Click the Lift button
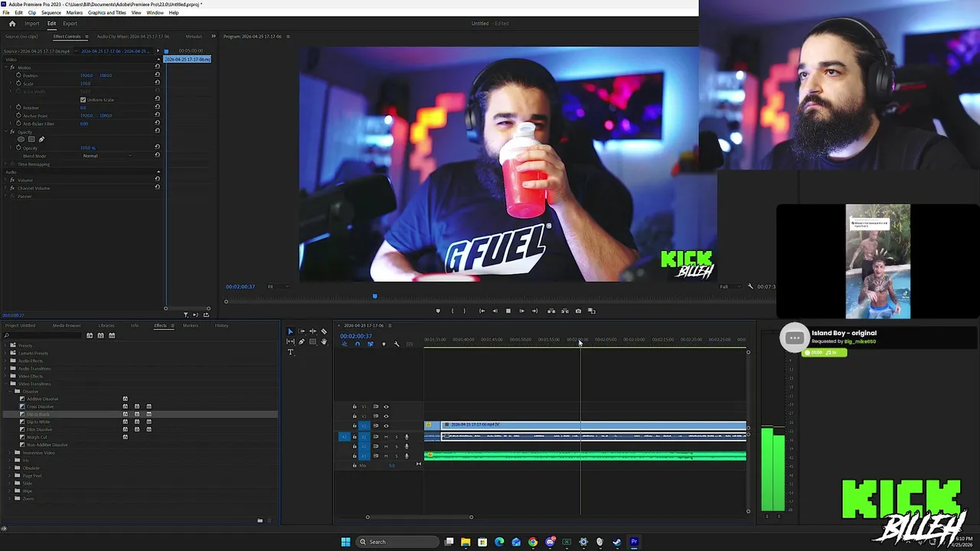 (551, 311)
